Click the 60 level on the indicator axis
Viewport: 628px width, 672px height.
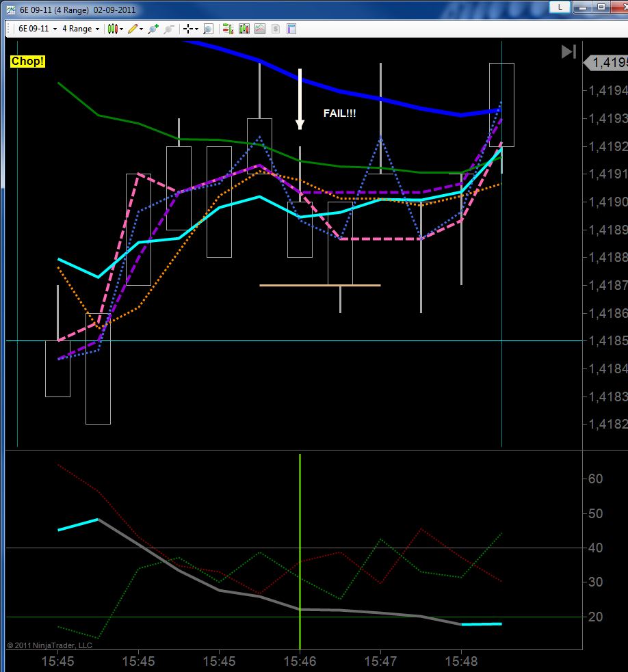pos(595,479)
